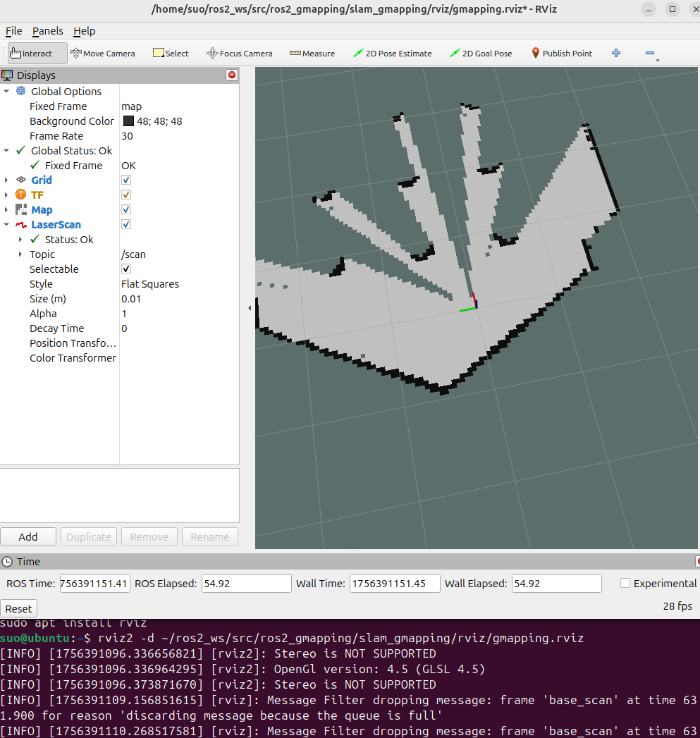
Task: Collapse the LaserScan display properties
Action: pos(6,225)
